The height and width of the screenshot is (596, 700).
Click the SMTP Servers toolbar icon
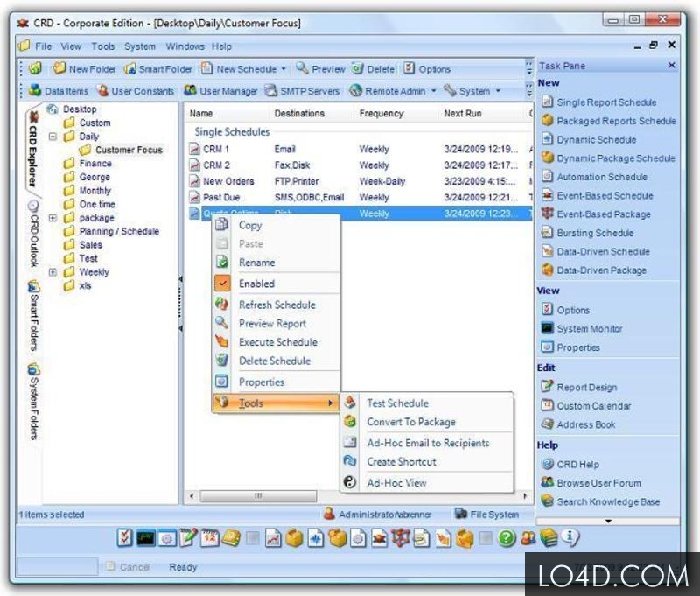[x=270, y=91]
